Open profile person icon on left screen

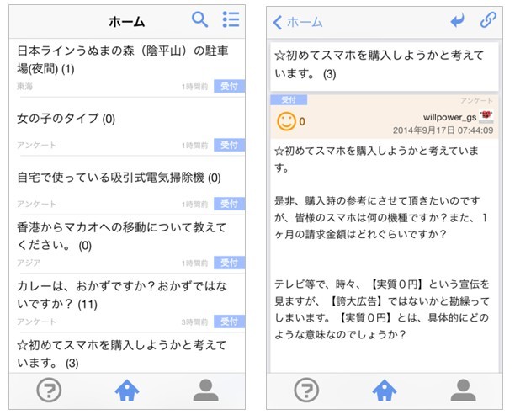point(205,390)
